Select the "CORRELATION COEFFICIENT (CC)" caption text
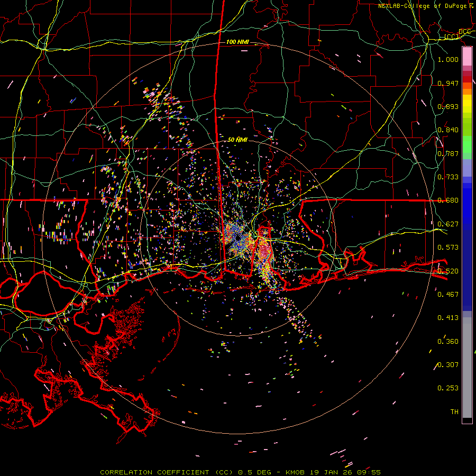Image resolution: width=476 pixels, height=476 pixels. click(x=166, y=472)
